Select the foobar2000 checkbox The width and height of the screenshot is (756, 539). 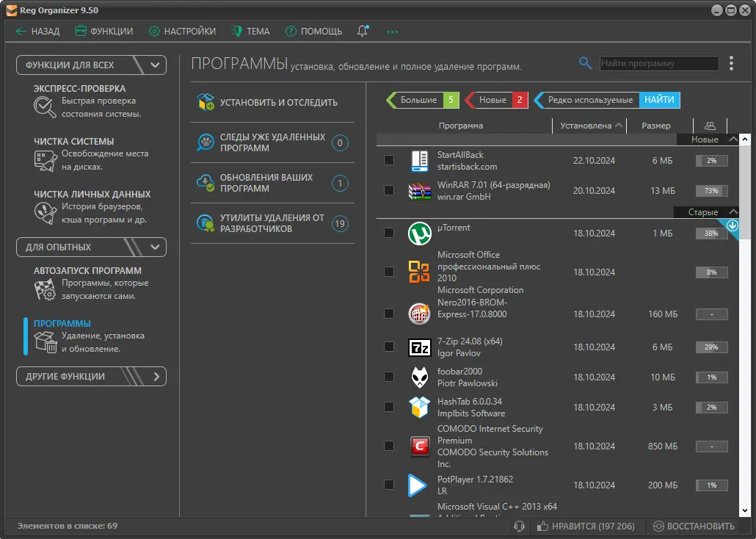tap(389, 377)
